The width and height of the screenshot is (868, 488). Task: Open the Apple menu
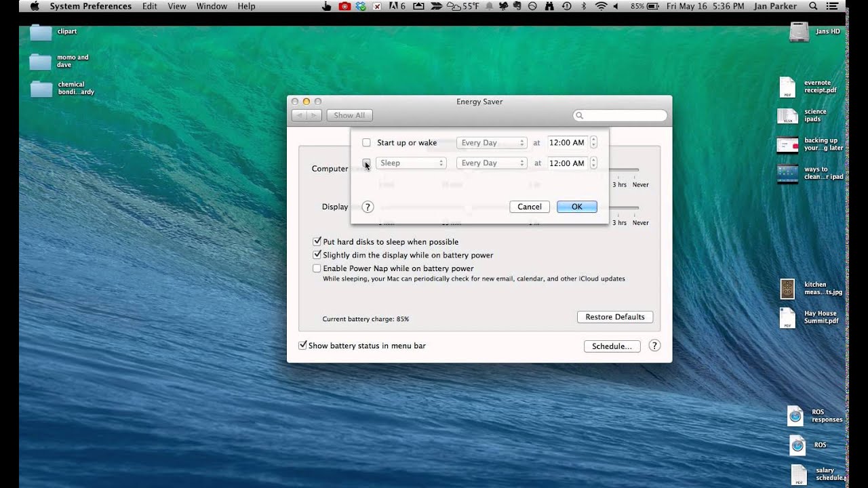(35, 6)
